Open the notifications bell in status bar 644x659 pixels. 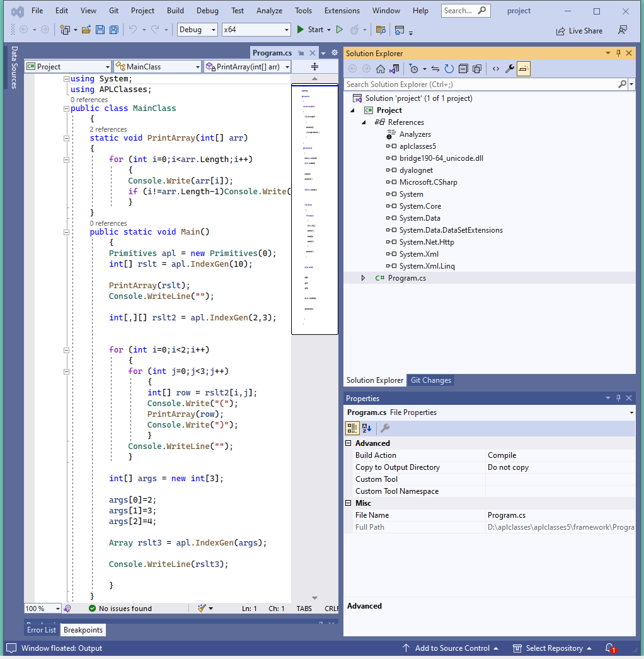[609, 648]
